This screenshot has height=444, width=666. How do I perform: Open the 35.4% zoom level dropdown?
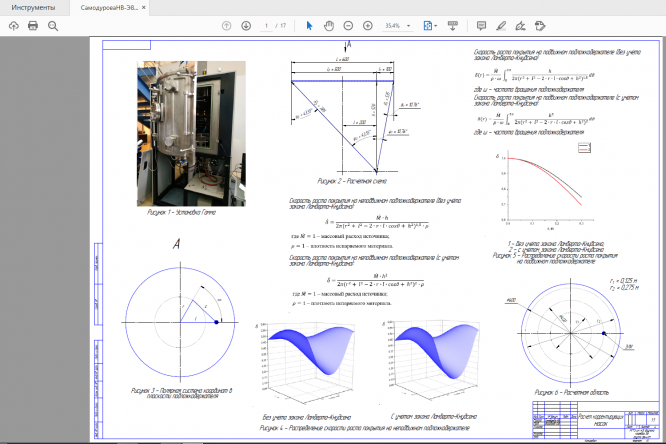click(398, 25)
